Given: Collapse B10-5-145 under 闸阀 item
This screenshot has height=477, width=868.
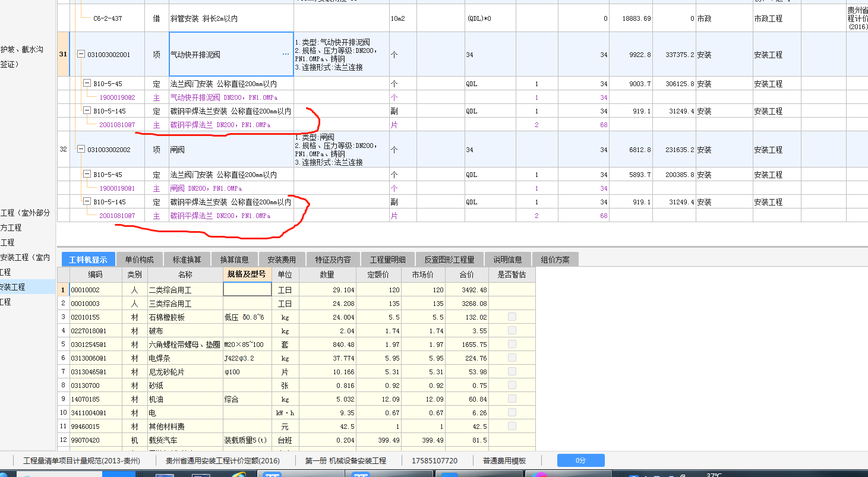Looking at the screenshot, I should (x=87, y=202).
